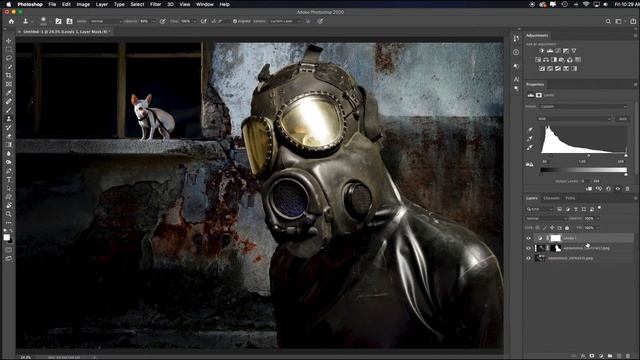Open the Sample dropdown (Current Layer)
640x360 pixels.
(x=285, y=21)
